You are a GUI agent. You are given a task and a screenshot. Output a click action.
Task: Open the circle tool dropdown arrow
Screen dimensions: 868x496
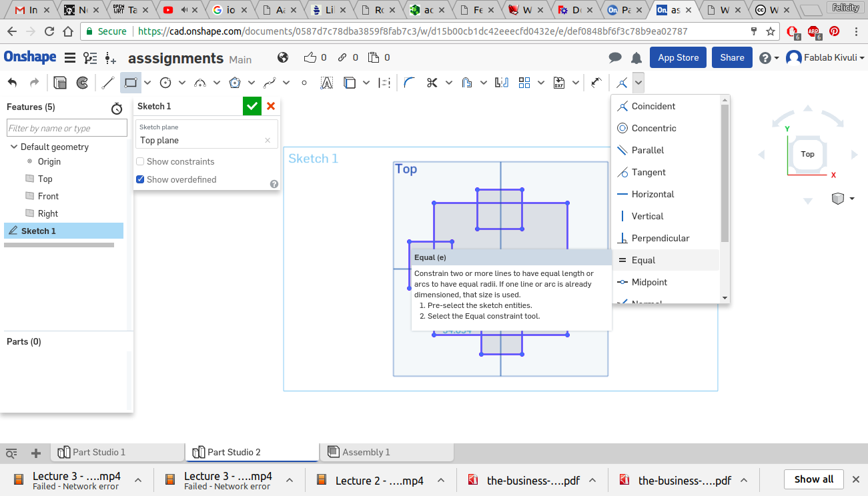tap(182, 83)
